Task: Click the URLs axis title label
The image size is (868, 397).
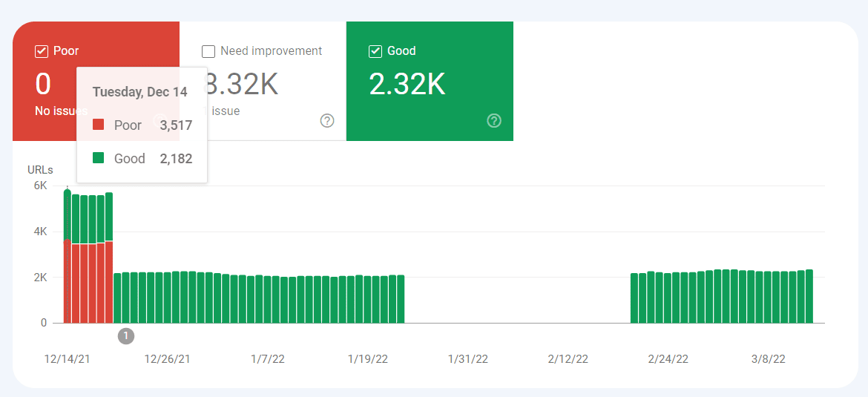Action: tap(40, 170)
